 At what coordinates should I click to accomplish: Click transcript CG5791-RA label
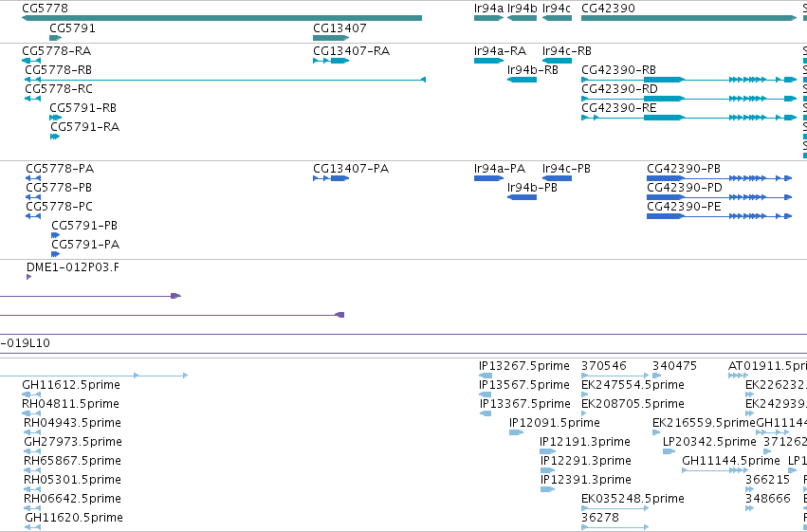pyautogui.click(x=85, y=127)
